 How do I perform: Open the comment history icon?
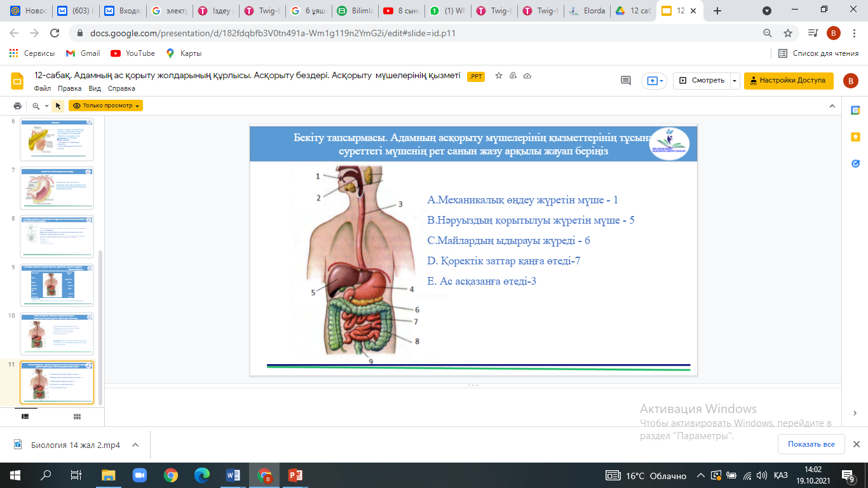click(x=626, y=81)
